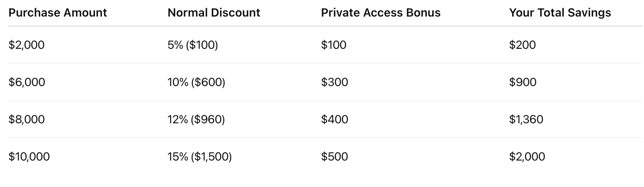The width and height of the screenshot is (644, 187).
Task: Click the $400 Private Access Bonus cell
Action: tap(334, 120)
